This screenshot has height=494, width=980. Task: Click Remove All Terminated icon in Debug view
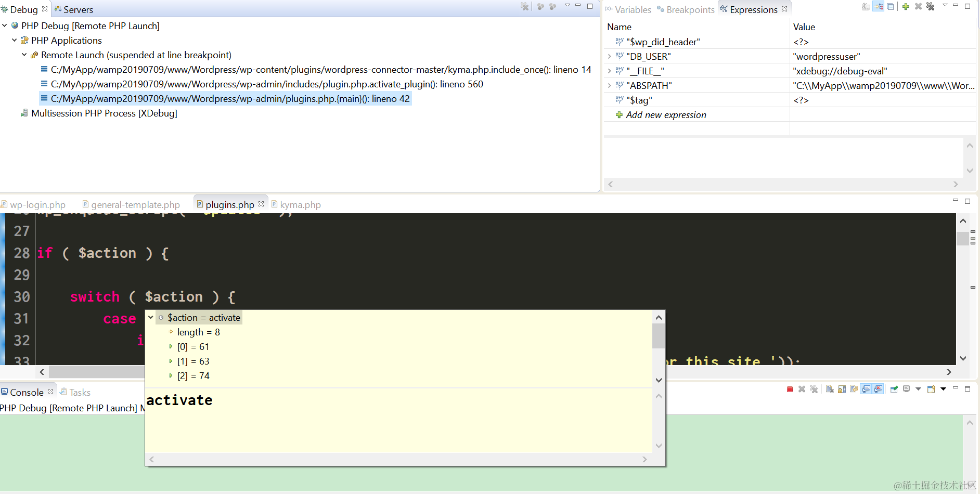click(x=525, y=6)
